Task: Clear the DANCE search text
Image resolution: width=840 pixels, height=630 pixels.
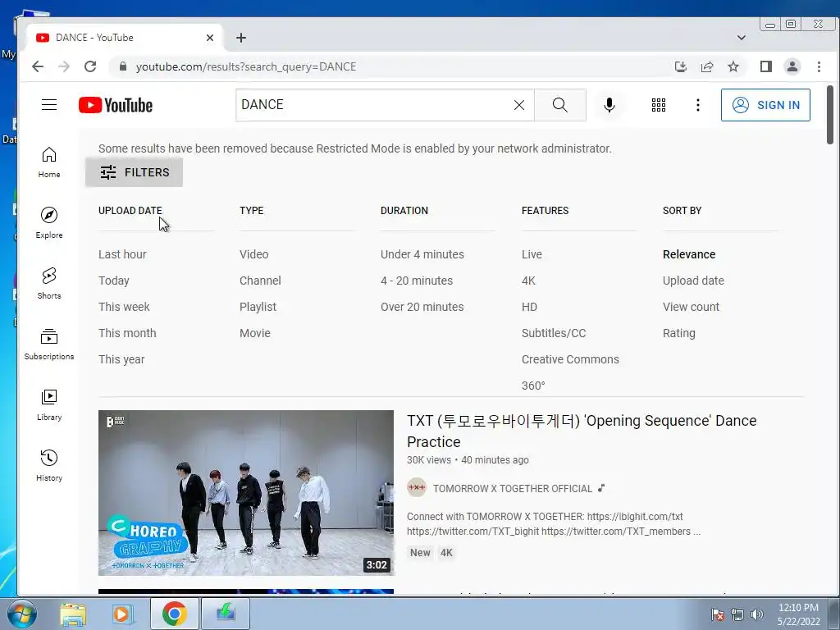Action: click(x=519, y=105)
